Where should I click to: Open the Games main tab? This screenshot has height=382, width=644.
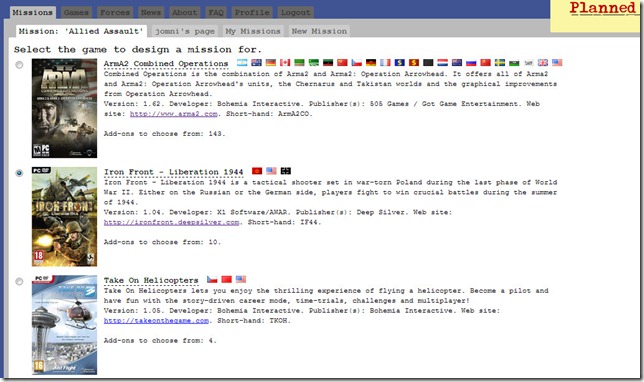[76, 12]
